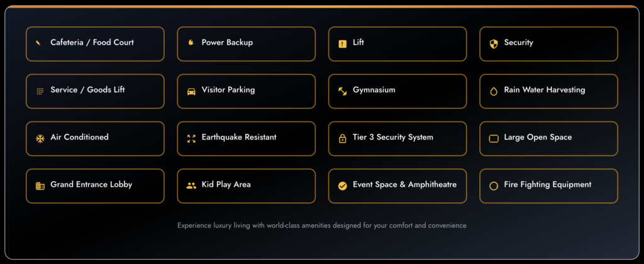This screenshot has width=644, height=264.
Task: Click the shield icon next to Security
Action: (493, 44)
